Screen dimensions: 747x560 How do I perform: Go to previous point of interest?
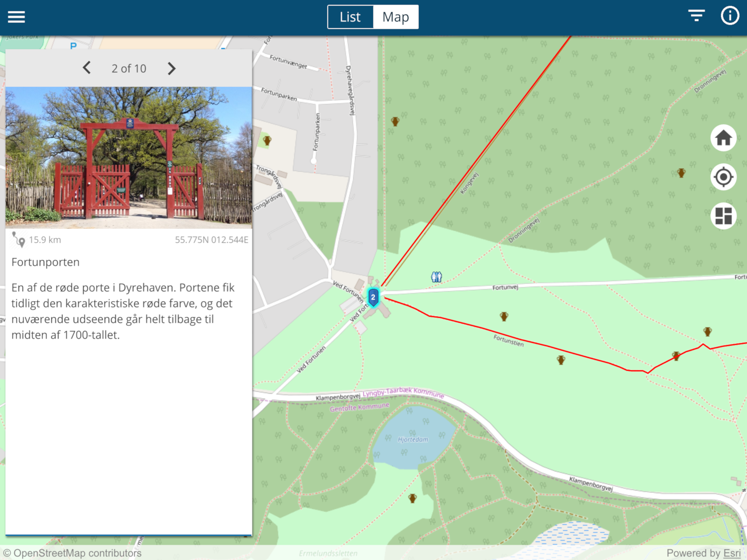coord(87,68)
